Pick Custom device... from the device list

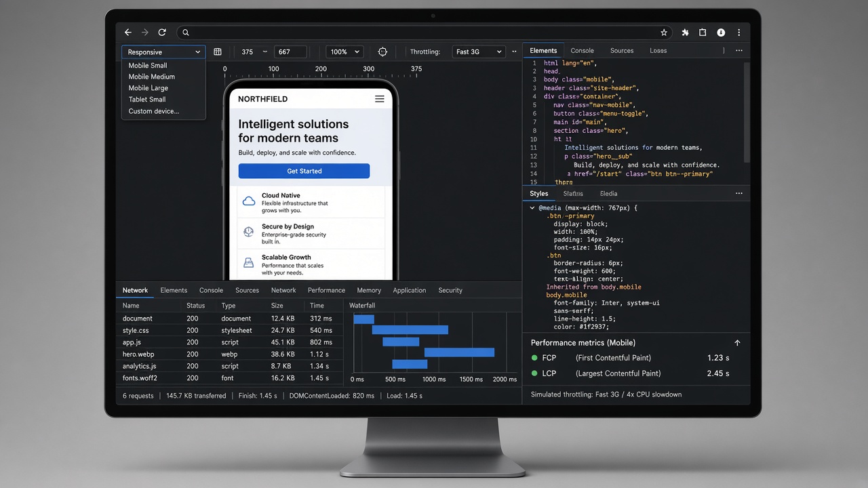coord(154,111)
